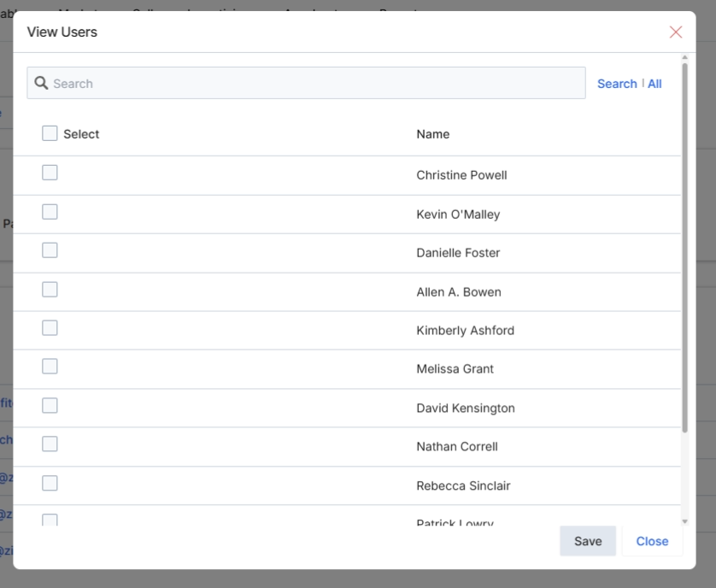716x588 pixels.
Task: Click the Search link
Action: pos(617,84)
